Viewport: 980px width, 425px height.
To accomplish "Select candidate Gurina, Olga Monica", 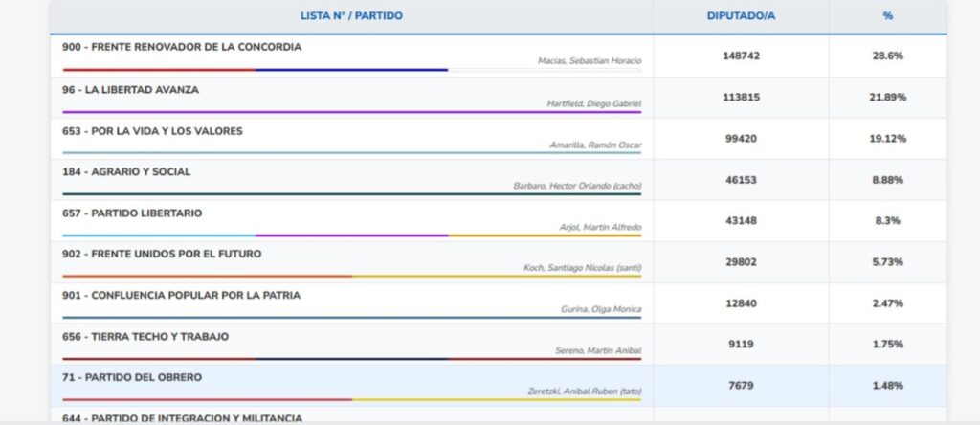I will point(601,309).
